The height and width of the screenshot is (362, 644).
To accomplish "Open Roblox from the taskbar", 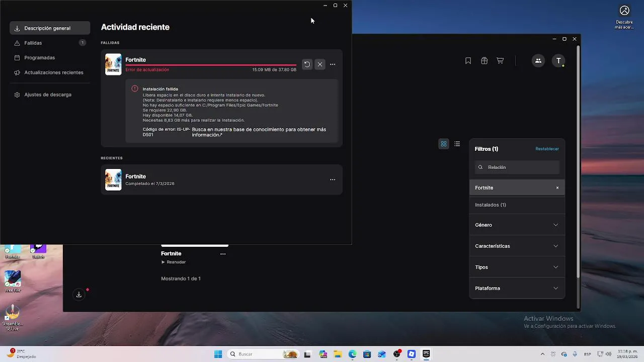I will (412, 354).
